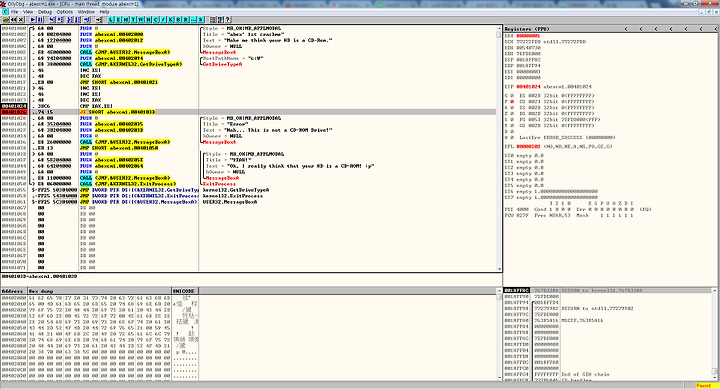Click the LastErr ERROR_SUCCESS line
720x389 pixels.
[x=567, y=137]
